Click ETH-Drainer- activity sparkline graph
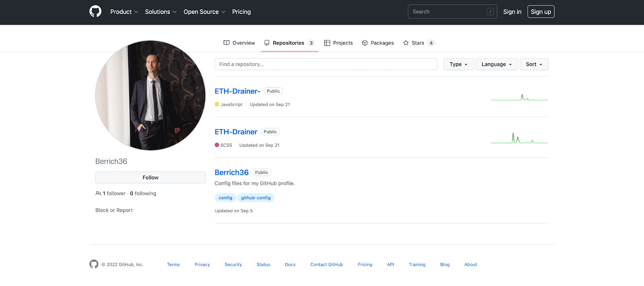Screen dimensions: 644x286 [x=519, y=97]
